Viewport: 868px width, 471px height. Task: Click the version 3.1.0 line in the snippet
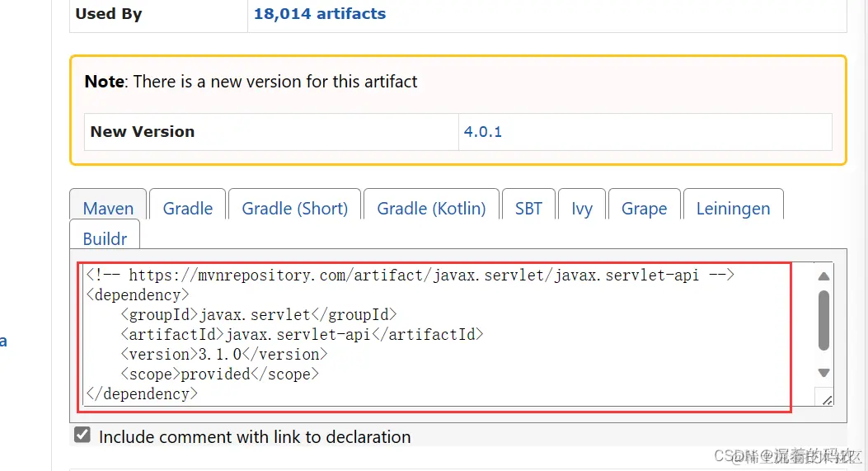click(x=223, y=354)
